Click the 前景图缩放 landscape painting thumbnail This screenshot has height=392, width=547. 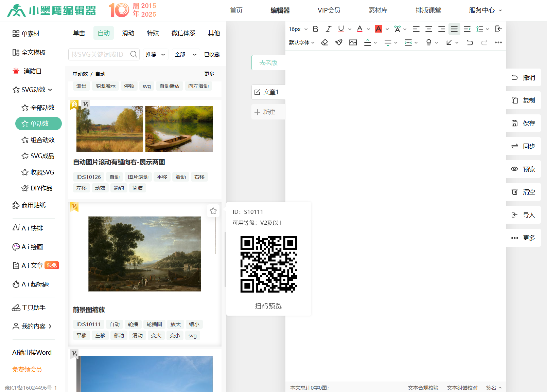tap(145, 254)
